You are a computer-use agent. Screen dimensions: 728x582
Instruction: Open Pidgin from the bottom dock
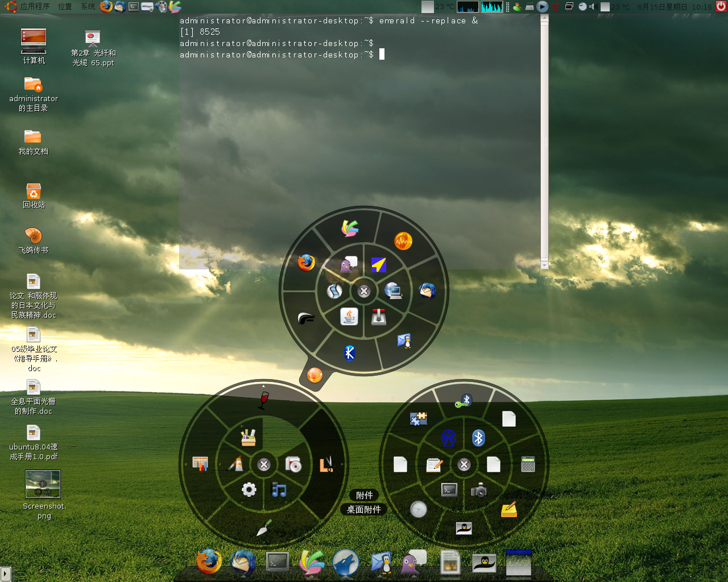coord(414,562)
